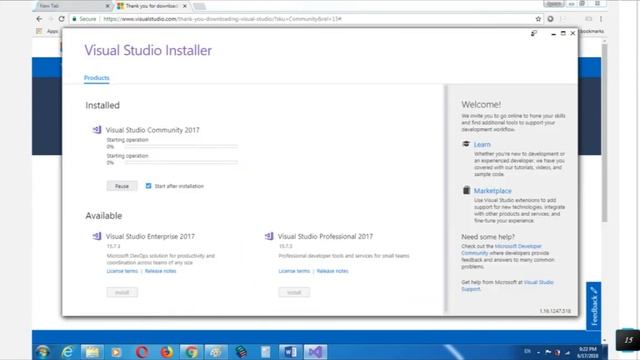The image size is (640, 360).
Task: Close the Thank you for downloading tab
Action: (184, 6)
